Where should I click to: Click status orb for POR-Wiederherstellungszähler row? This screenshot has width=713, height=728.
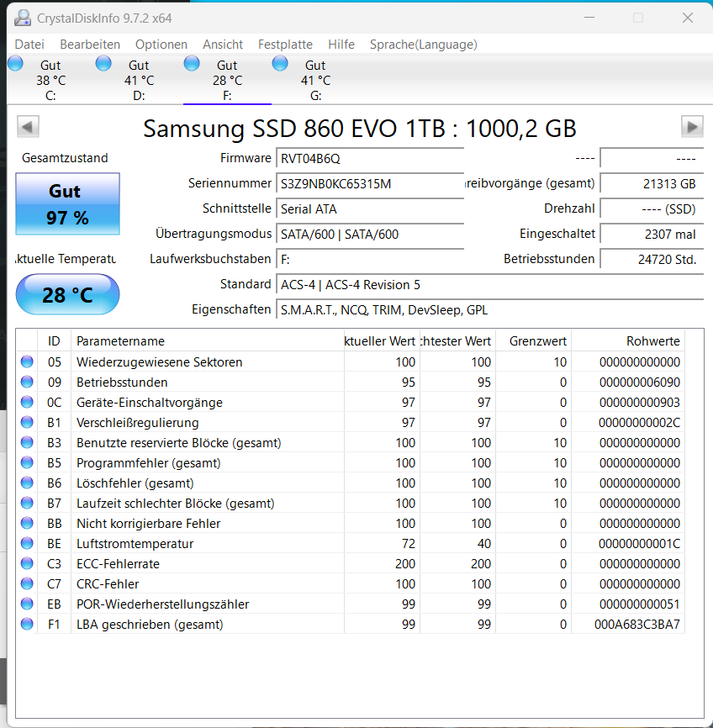click(x=27, y=604)
